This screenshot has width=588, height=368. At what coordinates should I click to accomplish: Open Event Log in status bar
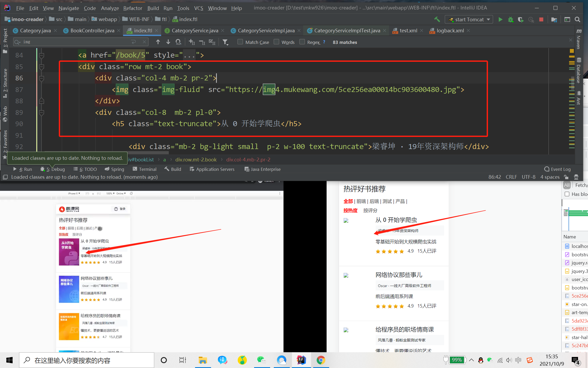[x=557, y=169]
